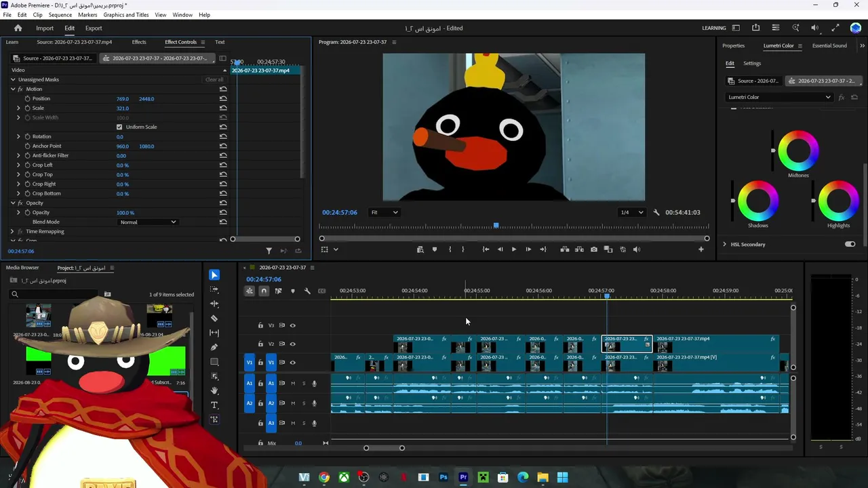Viewport: 868px width, 488px height.
Task: Expand the HSL Secondary section
Action: [725, 244]
